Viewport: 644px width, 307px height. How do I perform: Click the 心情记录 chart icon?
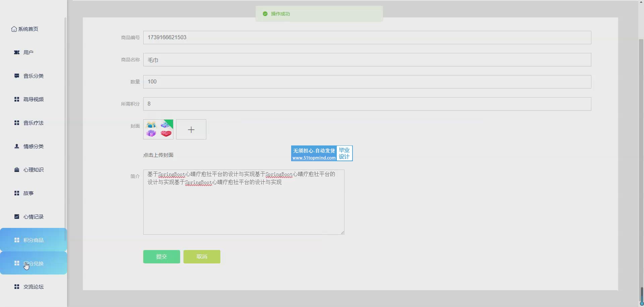16,217
